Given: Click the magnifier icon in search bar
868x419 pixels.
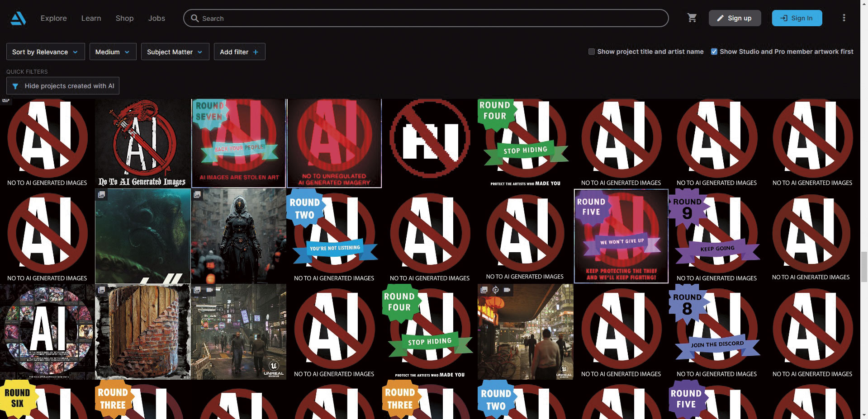Looking at the screenshot, I should pos(195,19).
